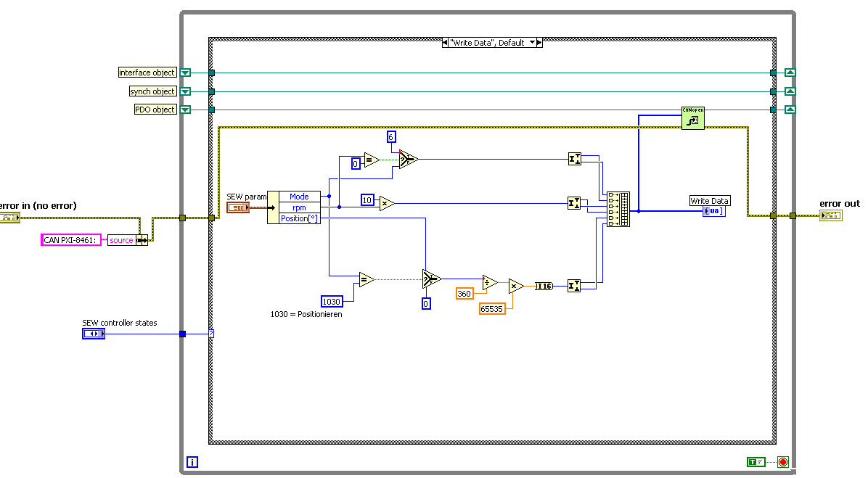Select the loop iteration terminal i

192,462
